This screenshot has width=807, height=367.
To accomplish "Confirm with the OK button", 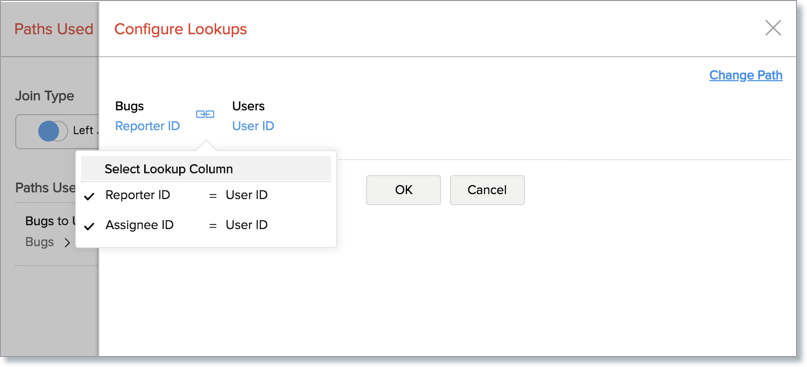I will click(x=404, y=190).
